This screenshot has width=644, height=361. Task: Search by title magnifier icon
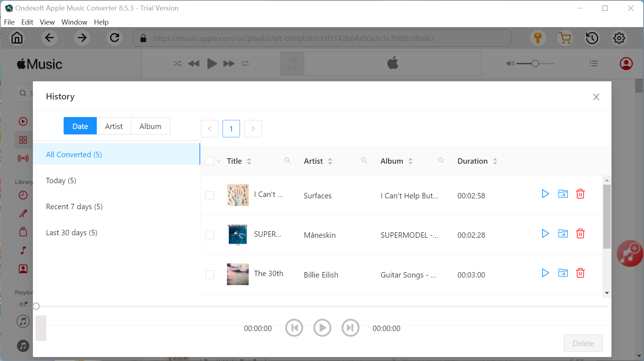coord(288,160)
